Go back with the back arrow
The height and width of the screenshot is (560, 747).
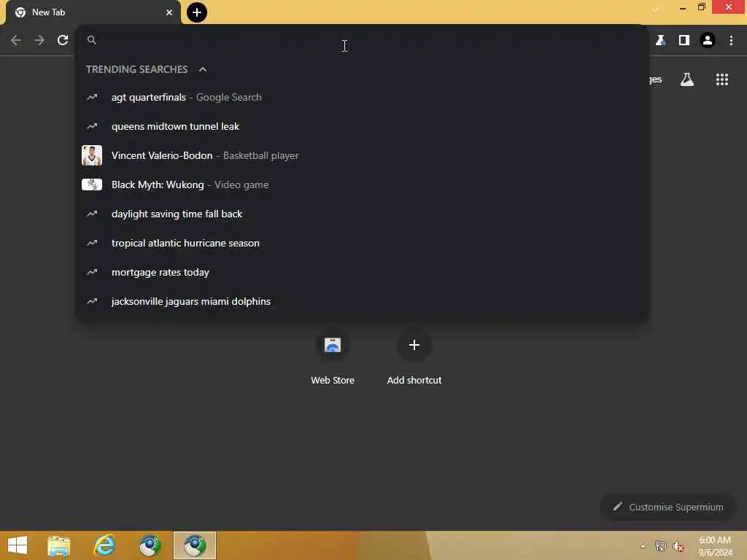click(16, 40)
